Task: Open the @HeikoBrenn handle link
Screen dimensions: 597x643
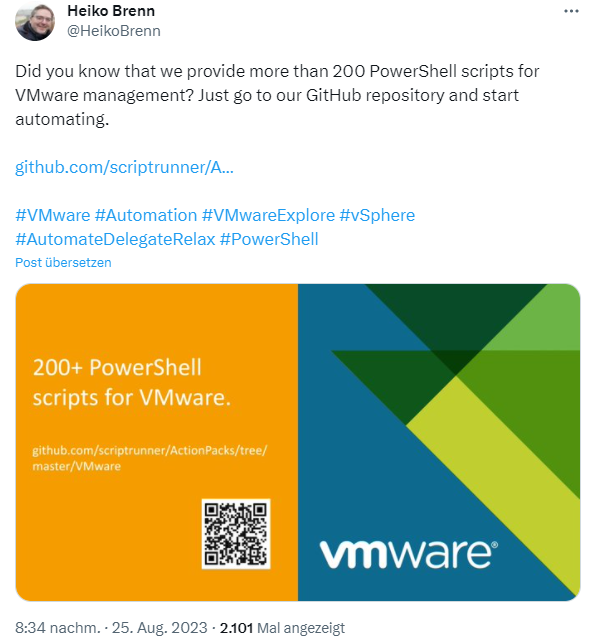Action: (114, 31)
